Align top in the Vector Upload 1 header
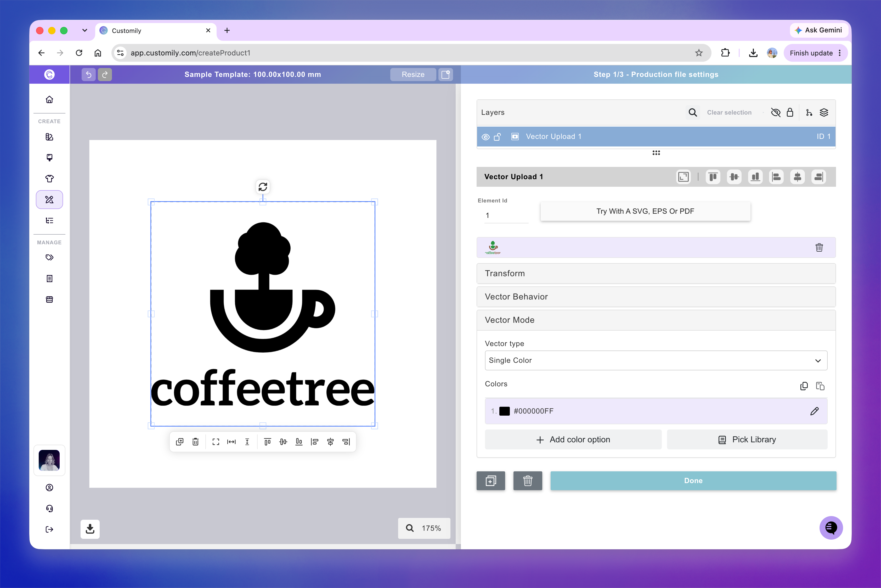The image size is (881, 588). point(713,177)
